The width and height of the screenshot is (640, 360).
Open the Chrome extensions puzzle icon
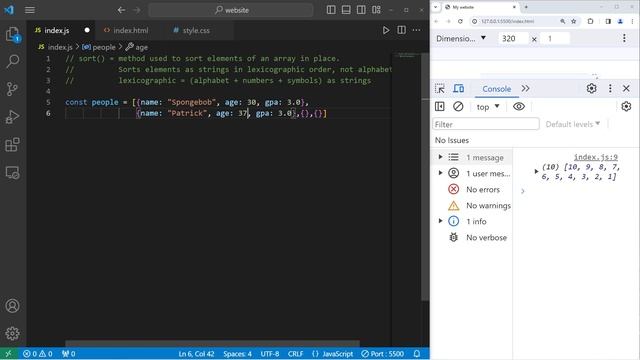point(590,21)
